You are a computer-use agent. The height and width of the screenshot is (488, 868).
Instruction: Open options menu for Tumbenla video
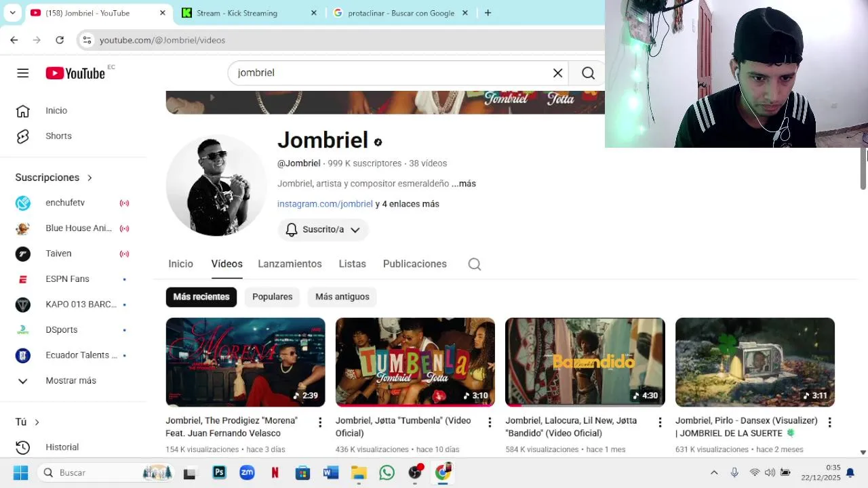[x=490, y=422]
